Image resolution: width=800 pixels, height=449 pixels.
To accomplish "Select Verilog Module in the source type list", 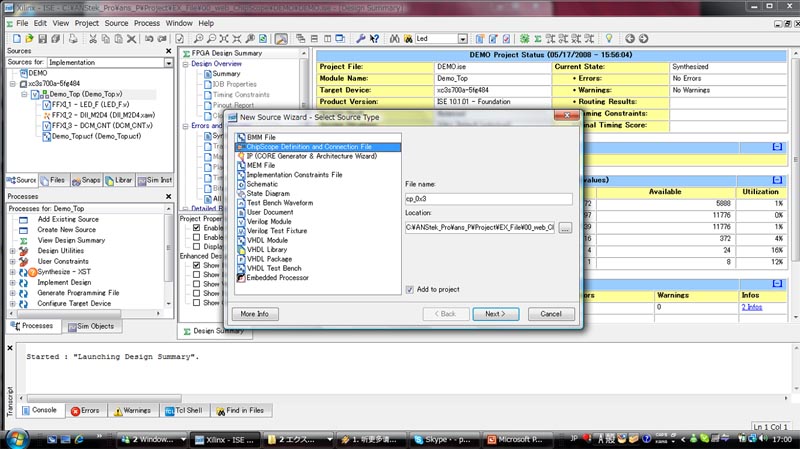I will 268,221.
